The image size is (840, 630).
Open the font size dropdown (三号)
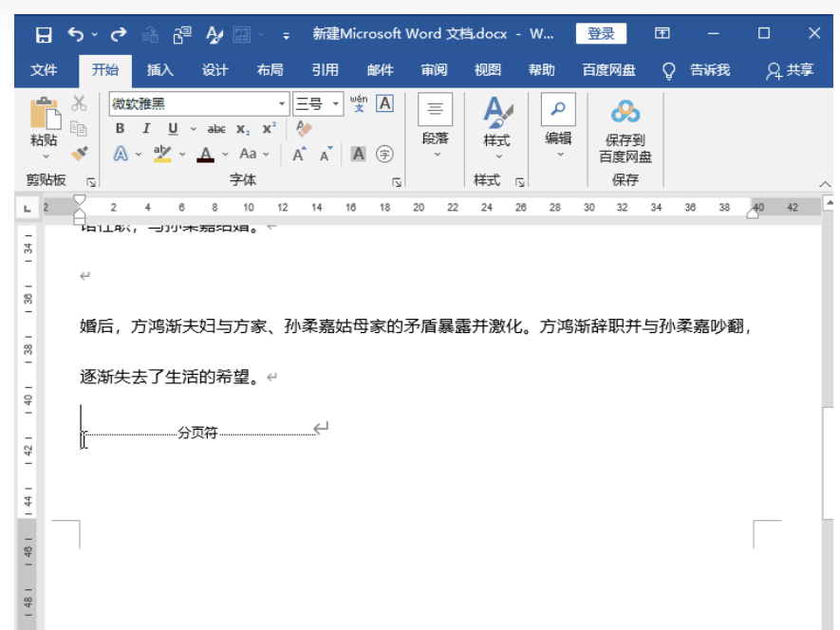pyautogui.click(x=337, y=104)
